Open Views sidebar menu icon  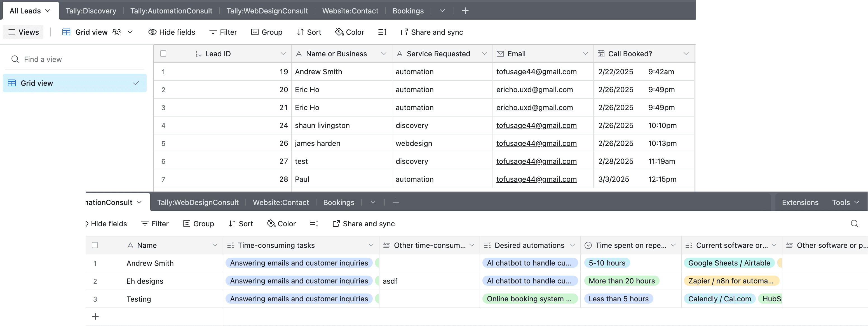(x=12, y=32)
